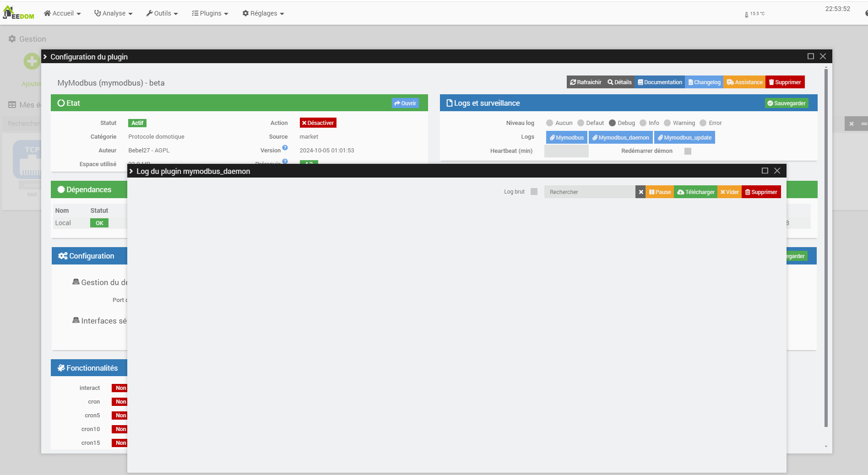
Task: Click the Fonctionnalités panel header
Action: (89, 368)
